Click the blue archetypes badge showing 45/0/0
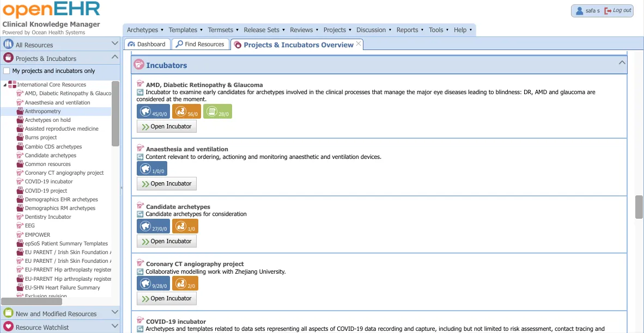Image resolution: width=644 pixels, height=333 pixels. [x=153, y=112]
